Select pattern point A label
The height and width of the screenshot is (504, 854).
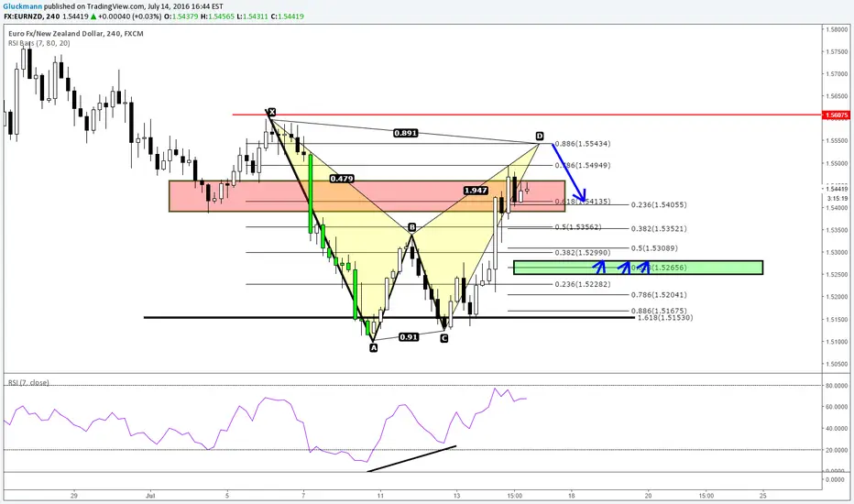tap(374, 347)
